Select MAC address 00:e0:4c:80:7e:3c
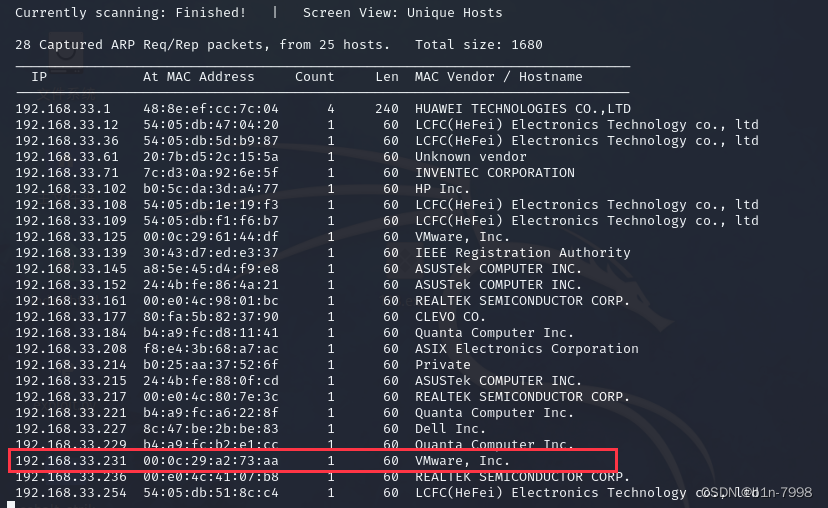 [x=211, y=397]
